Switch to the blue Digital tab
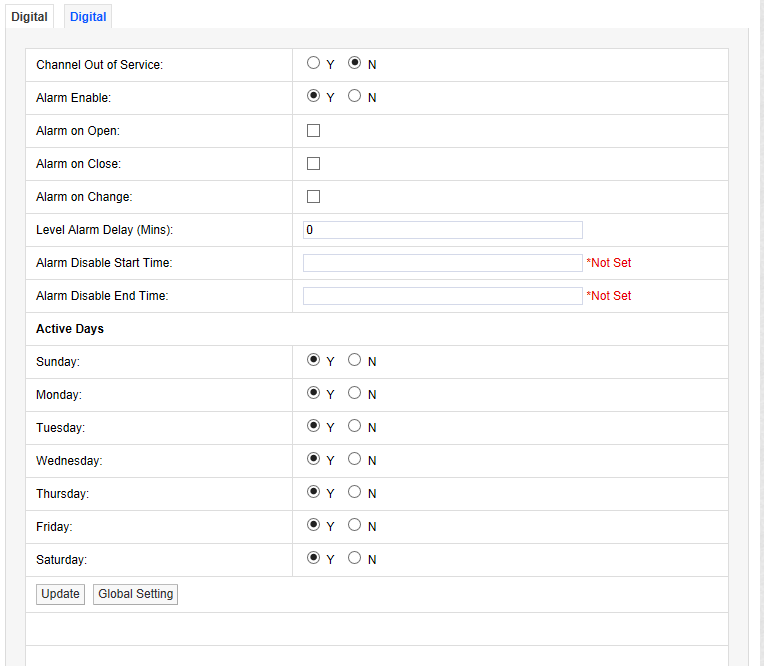Viewport: 764px width, 666px height. (x=89, y=17)
